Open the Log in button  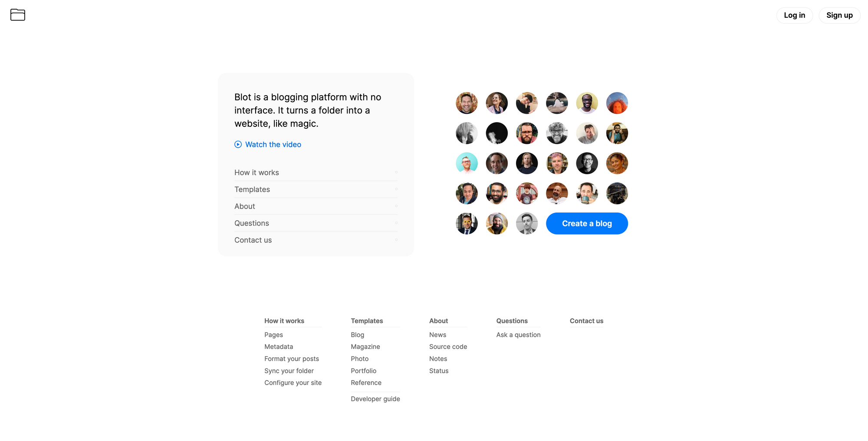click(x=794, y=15)
